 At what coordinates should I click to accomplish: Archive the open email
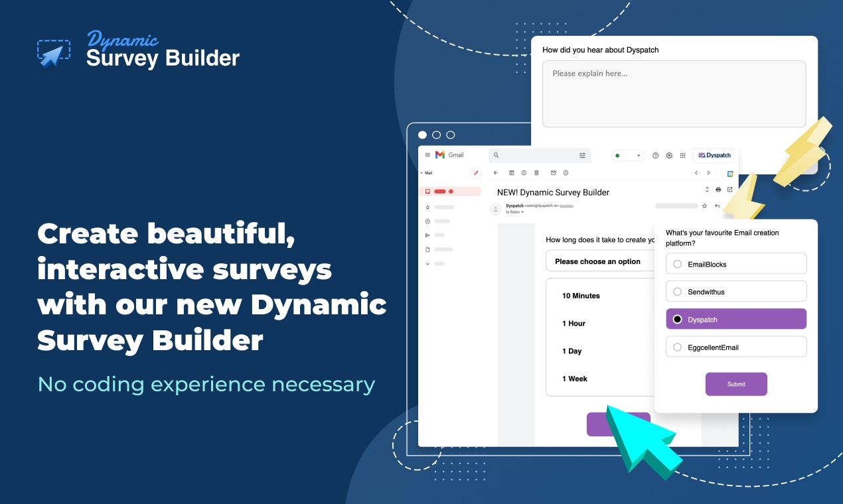[x=512, y=173]
